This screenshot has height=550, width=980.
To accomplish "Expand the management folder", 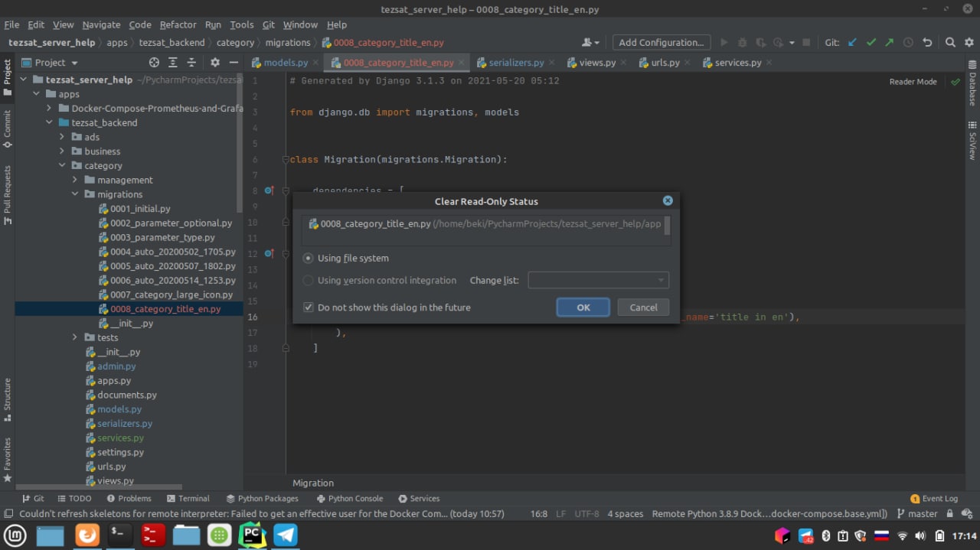I will coord(75,181).
